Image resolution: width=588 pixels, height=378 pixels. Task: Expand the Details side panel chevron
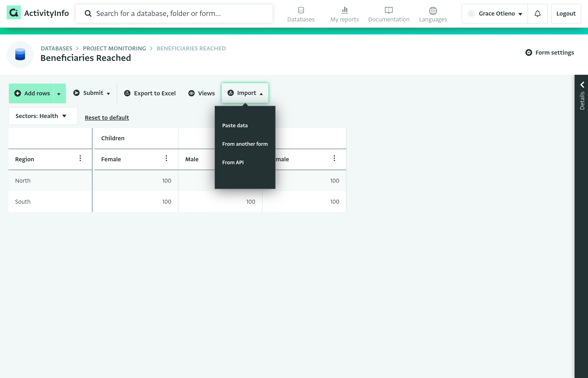coord(582,85)
